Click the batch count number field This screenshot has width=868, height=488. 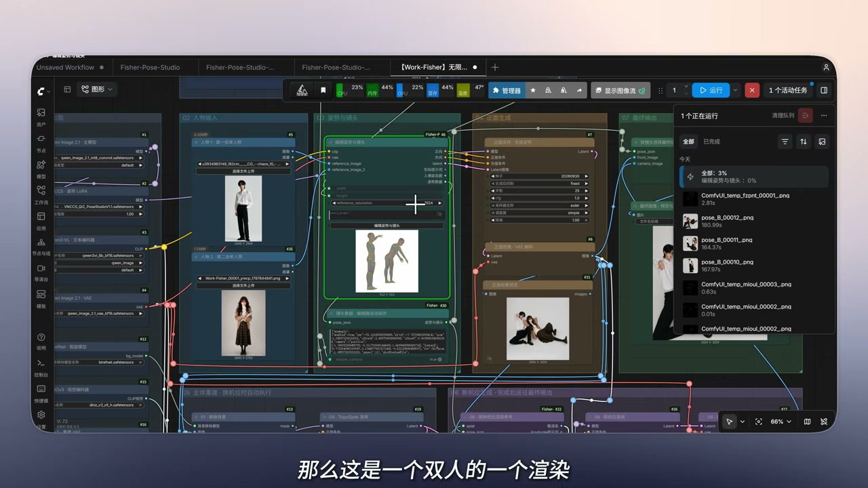pyautogui.click(x=676, y=90)
